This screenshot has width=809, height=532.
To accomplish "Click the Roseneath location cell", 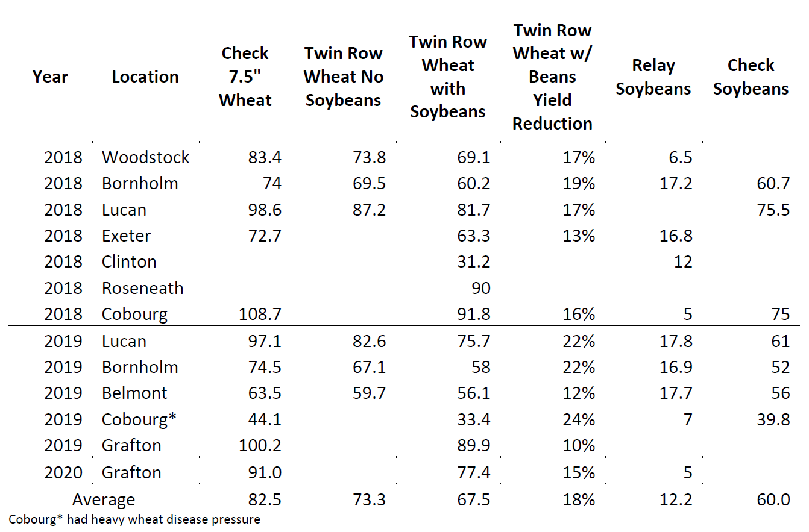I will point(142,288).
